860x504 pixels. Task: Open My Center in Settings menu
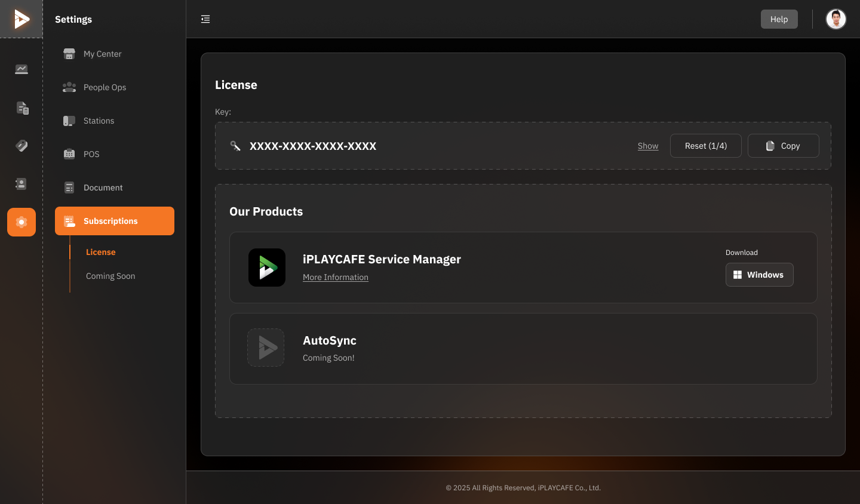115,54
